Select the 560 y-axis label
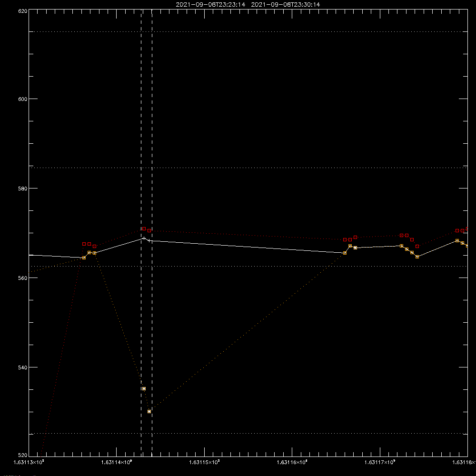Screen dimensions: 476x476 [x=23, y=278]
